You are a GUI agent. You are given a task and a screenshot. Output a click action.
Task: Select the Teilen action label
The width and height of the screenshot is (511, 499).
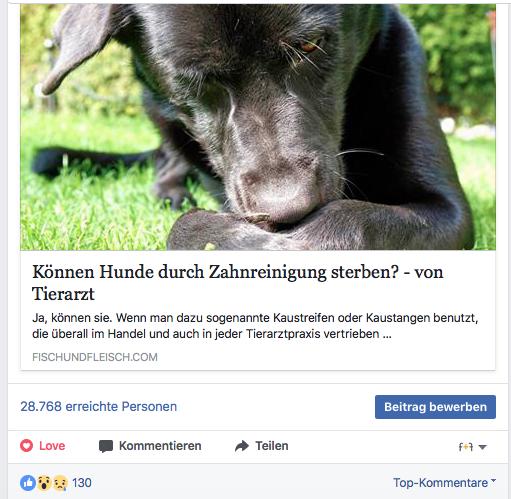coord(272,446)
